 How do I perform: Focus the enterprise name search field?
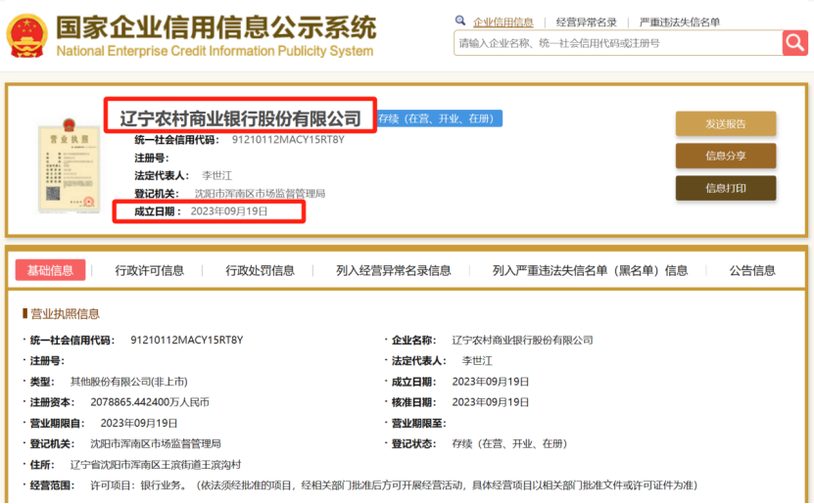pos(618,43)
